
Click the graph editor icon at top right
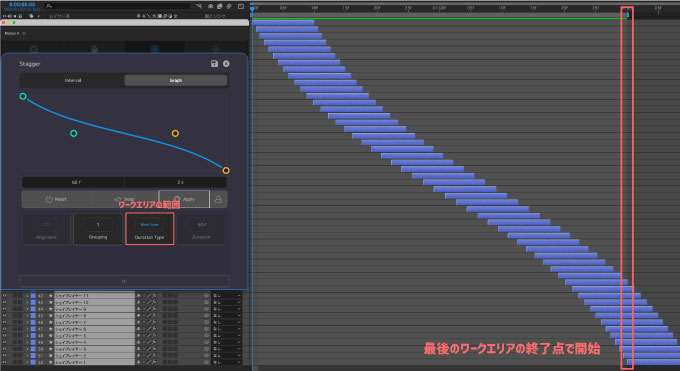pos(241,6)
